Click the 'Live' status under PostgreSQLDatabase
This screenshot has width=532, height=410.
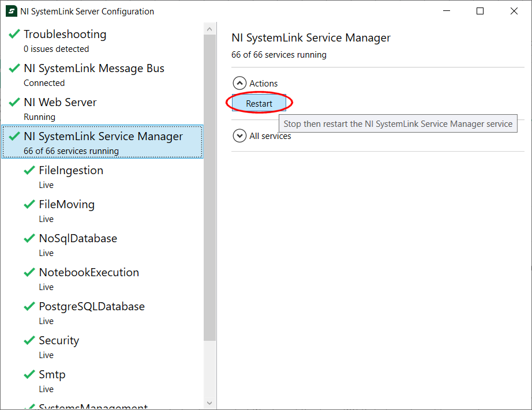[46, 321]
